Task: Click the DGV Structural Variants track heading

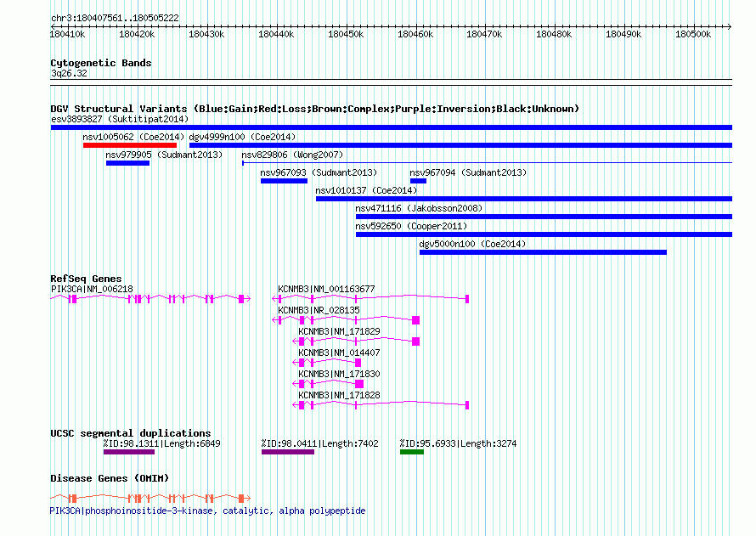Action: pyautogui.click(x=314, y=109)
